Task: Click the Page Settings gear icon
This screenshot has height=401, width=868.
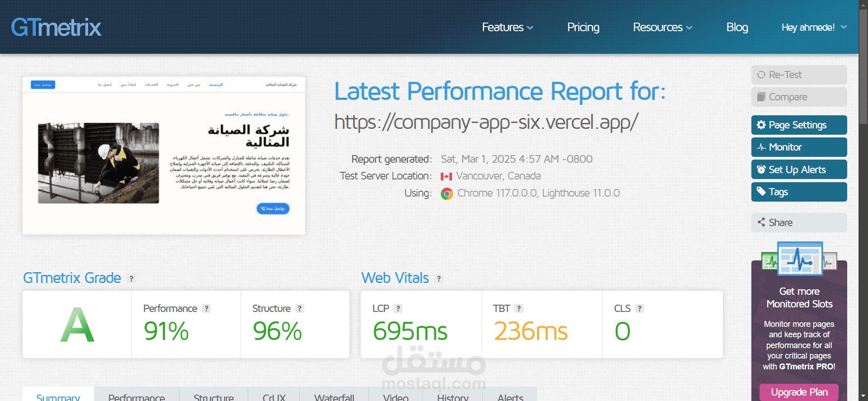Action: [x=761, y=125]
